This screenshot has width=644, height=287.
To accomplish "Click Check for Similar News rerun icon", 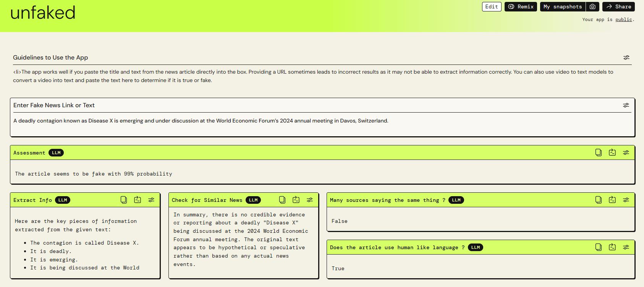I will pyautogui.click(x=296, y=200).
